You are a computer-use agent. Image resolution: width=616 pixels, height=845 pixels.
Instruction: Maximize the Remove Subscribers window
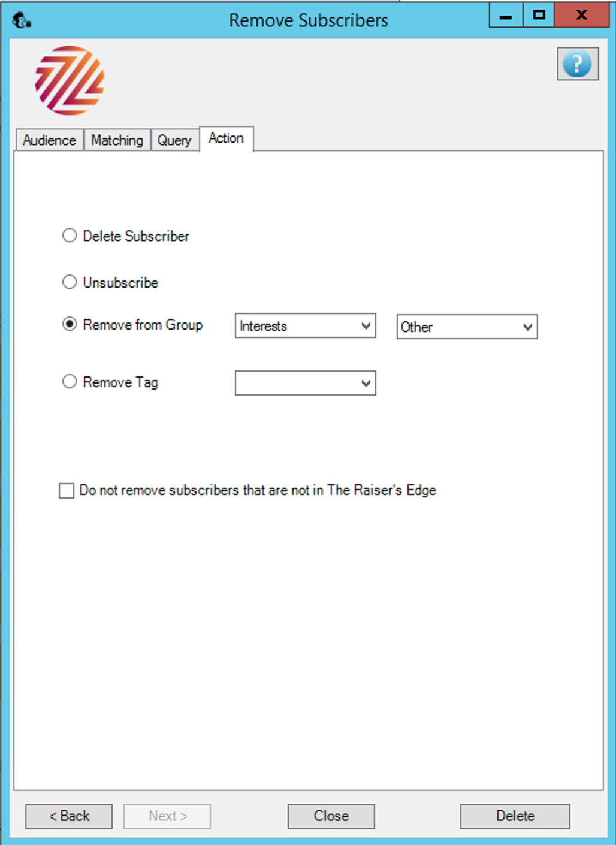click(539, 15)
